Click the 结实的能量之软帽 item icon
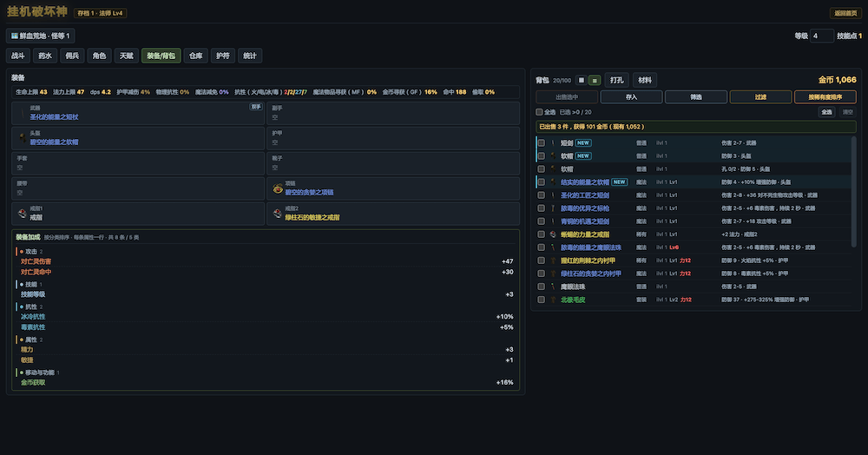This screenshot has height=455, width=868. click(552, 182)
